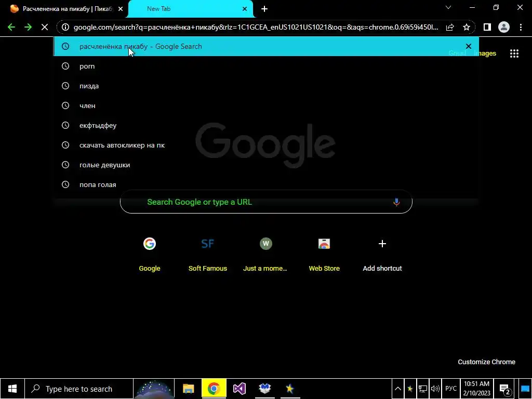Open the Just a moment shortcut
Screen dimensions: 532x399
pyautogui.click(x=265, y=254)
